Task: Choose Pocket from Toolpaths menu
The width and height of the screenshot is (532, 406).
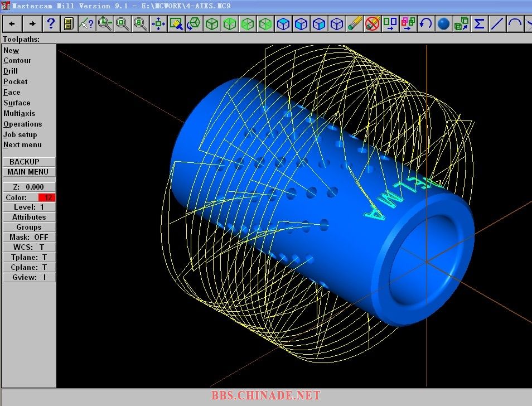Action: (x=15, y=81)
